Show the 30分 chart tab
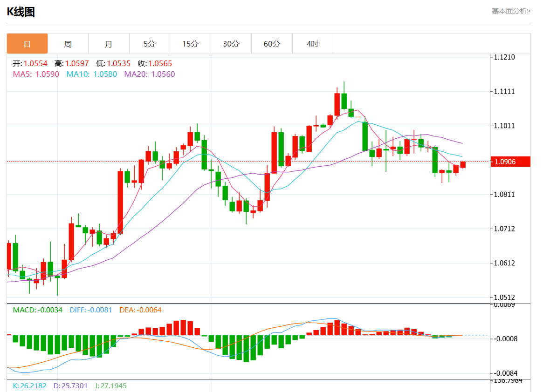 231,44
